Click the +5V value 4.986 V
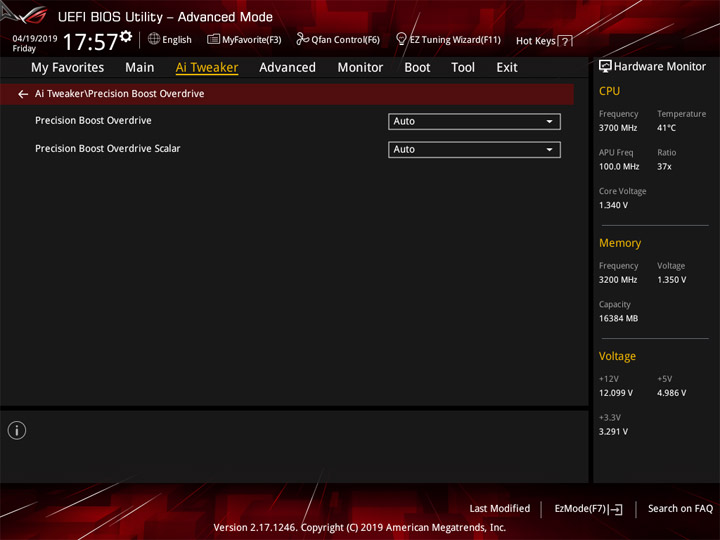The height and width of the screenshot is (540, 720). coord(671,393)
